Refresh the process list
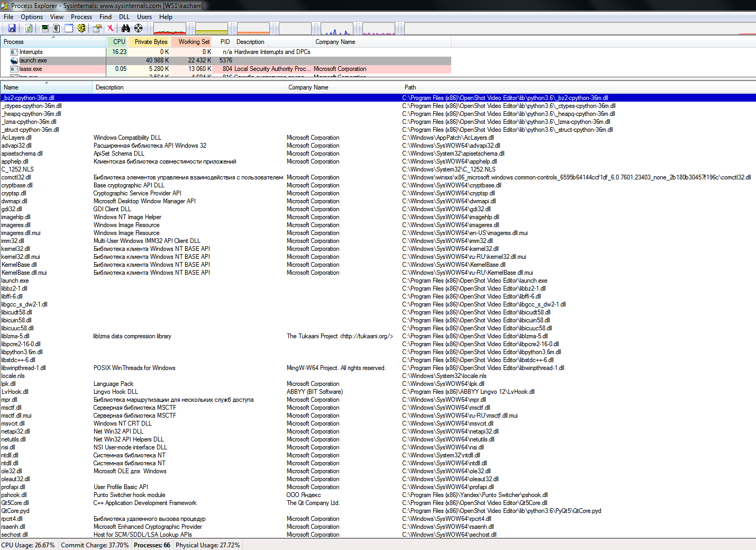756x550 pixels. point(29,28)
